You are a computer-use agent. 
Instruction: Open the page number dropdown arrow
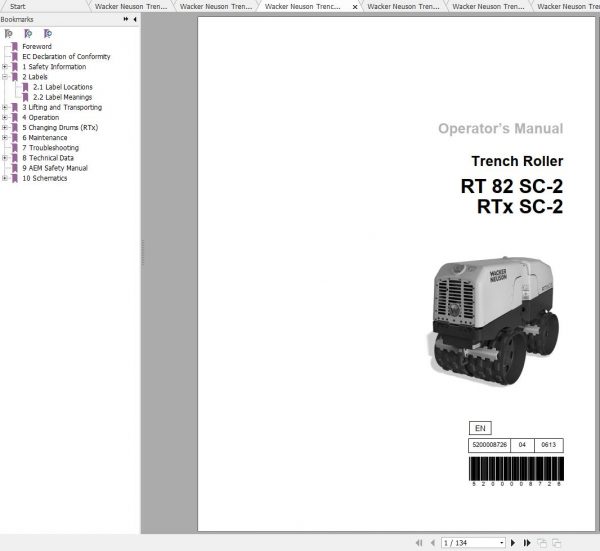[502, 543]
